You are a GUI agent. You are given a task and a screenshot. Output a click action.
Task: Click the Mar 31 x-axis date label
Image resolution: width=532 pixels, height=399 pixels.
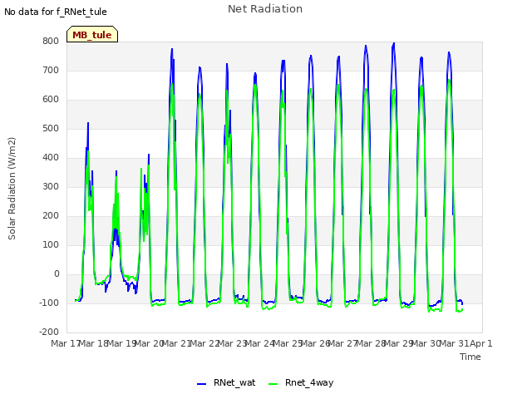(454, 343)
